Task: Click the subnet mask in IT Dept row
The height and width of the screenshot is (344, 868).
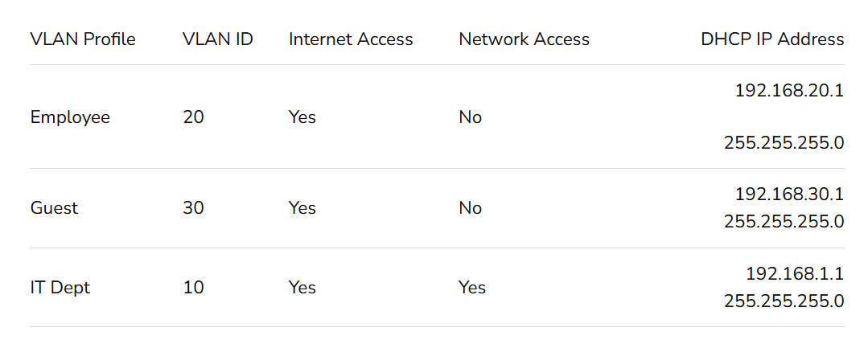Action: pos(784,301)
